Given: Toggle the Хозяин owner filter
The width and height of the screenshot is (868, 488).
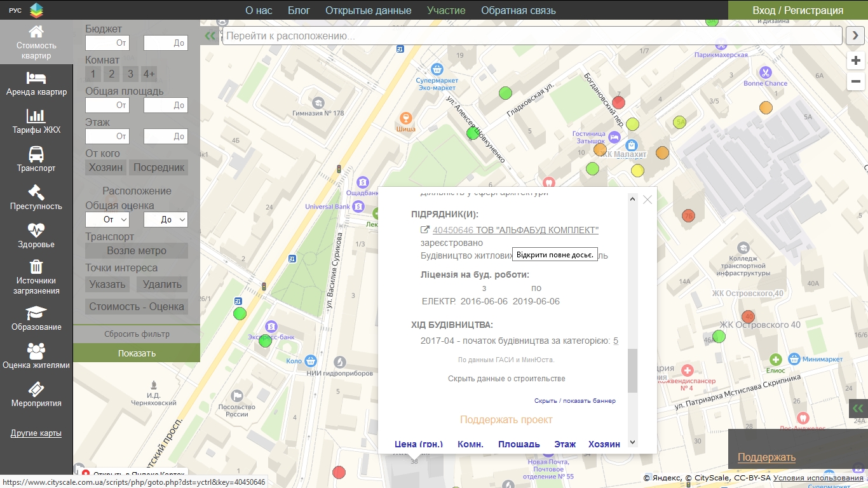Looking at the screenshot, I should 105,167.
